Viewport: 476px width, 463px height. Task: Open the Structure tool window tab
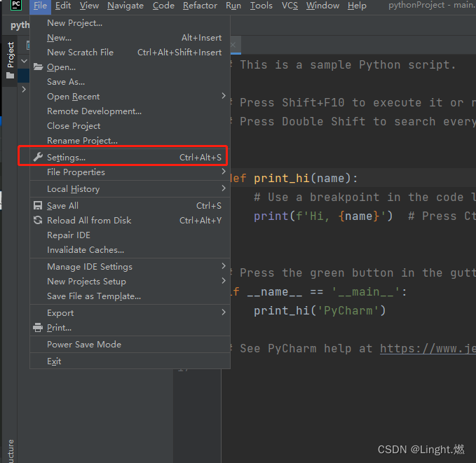tap(11, 450)
